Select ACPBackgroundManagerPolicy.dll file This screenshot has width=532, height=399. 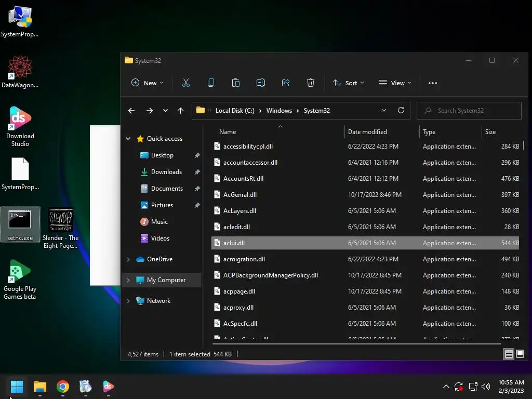pos(365,275)
